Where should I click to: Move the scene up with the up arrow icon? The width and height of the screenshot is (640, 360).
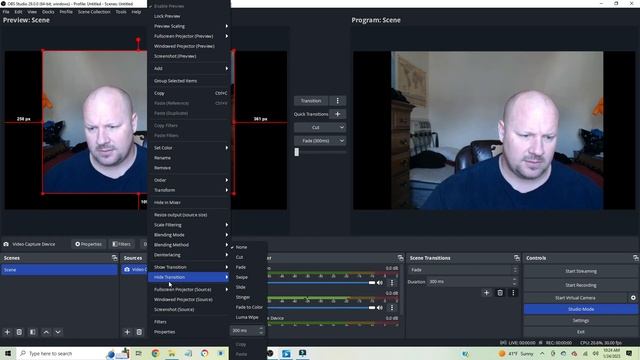point(46,332)
